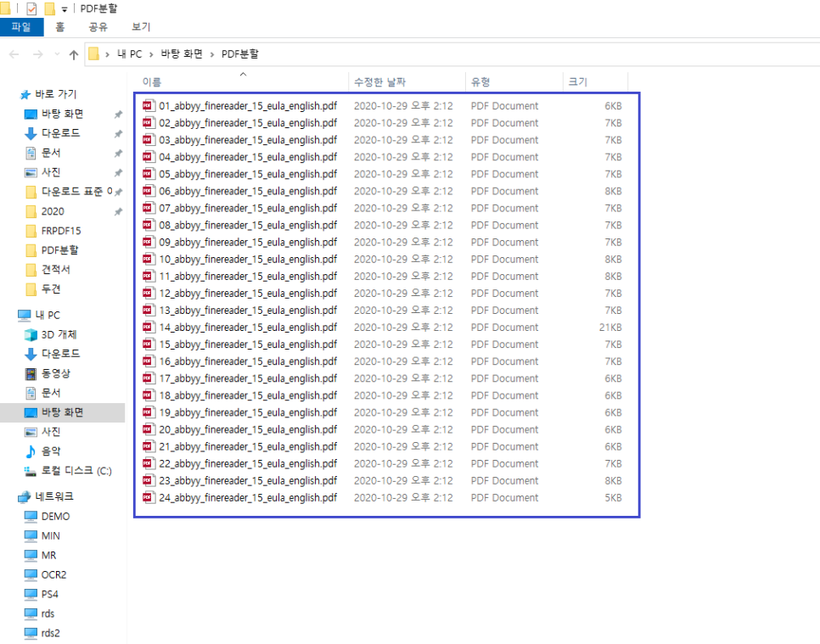Go back with the left arrow button
The height and width of the screenshot is (644, 820).
coord(14,54)
